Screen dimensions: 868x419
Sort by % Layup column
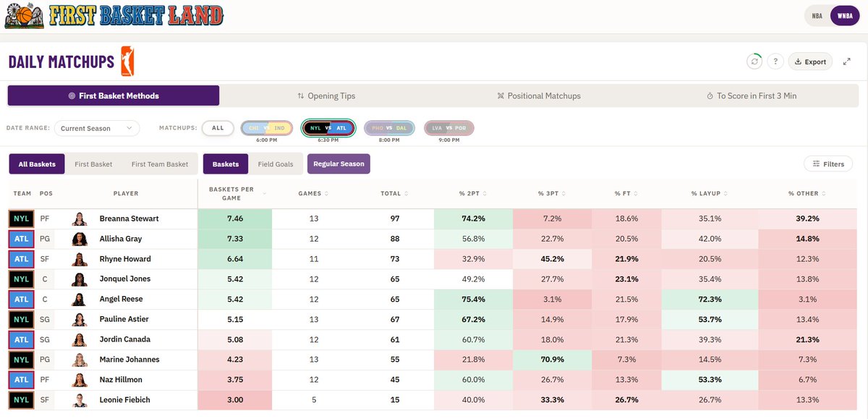point(711,193)
